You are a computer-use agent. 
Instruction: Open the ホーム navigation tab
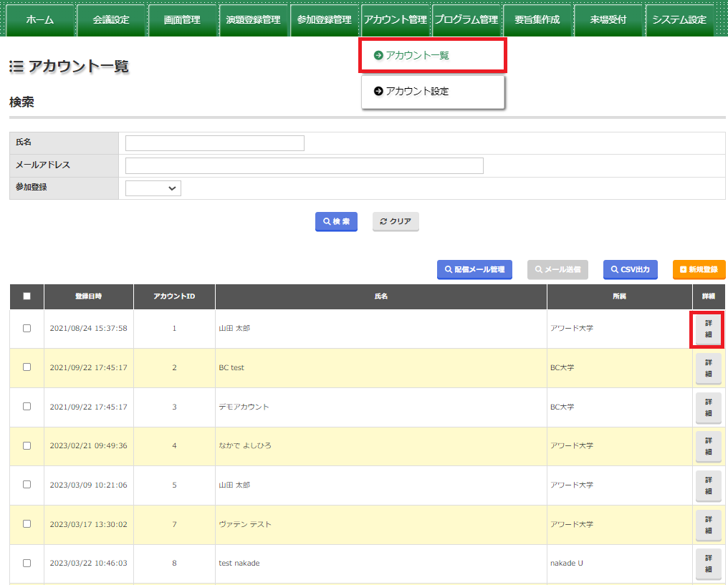click(40, 20)
